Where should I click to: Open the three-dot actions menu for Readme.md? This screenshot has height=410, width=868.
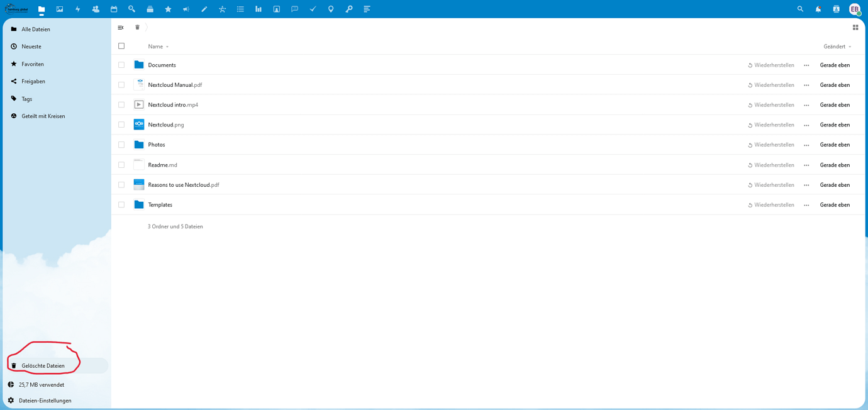pyautogui.click(x=806, y=165)
